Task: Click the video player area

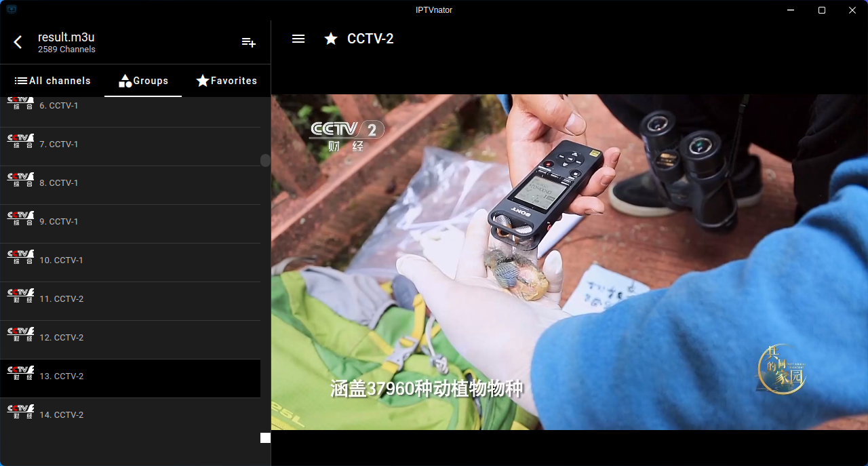Action: (570, 262)
